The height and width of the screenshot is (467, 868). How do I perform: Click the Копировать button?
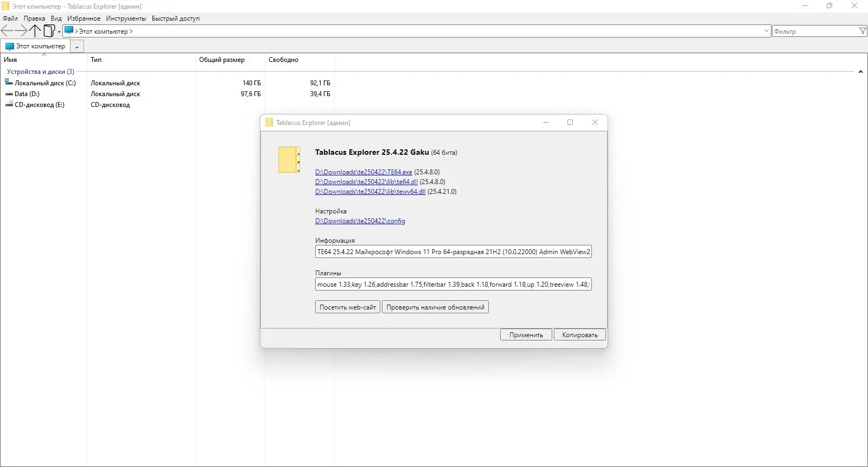580,335
